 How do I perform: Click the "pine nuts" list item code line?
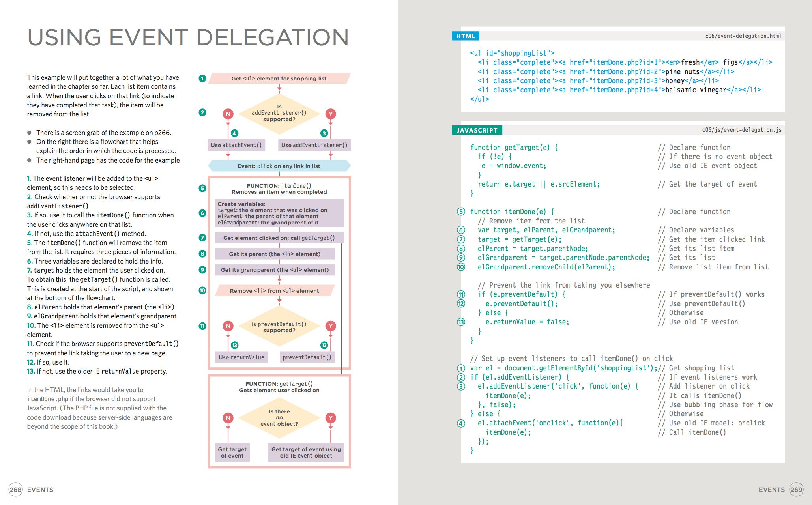(x=606, y=72)
